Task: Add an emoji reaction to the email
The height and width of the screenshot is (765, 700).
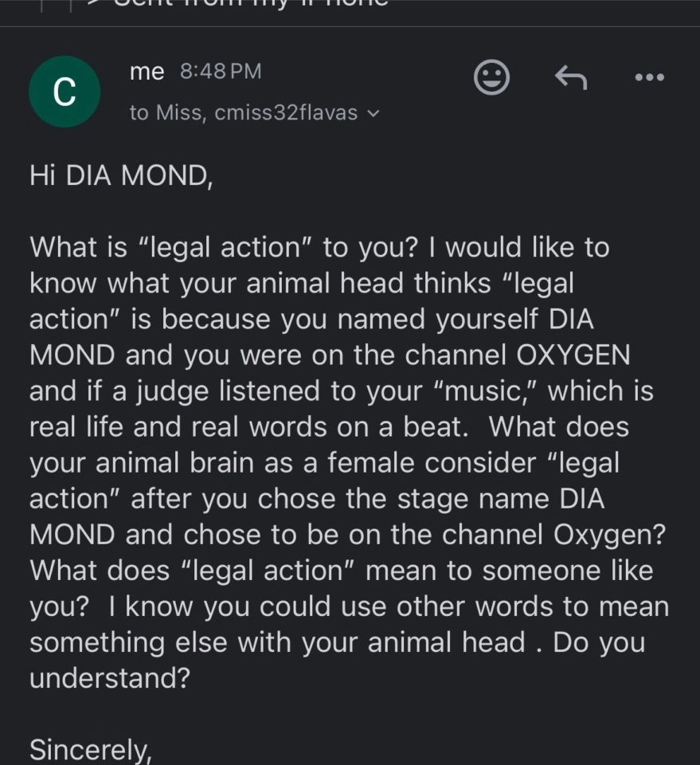Action: point(491,77)
